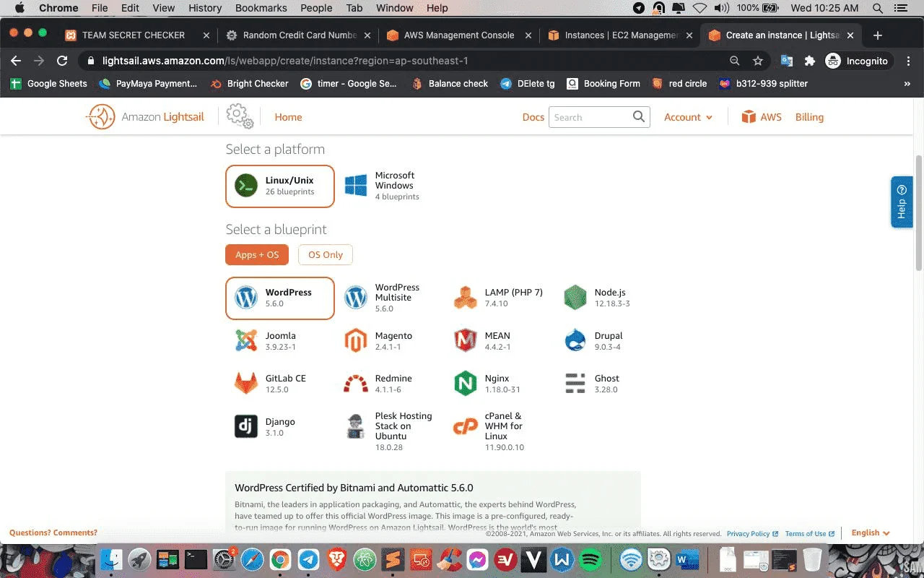Reload the page with Chrome's refresh button

coord(62,61)
